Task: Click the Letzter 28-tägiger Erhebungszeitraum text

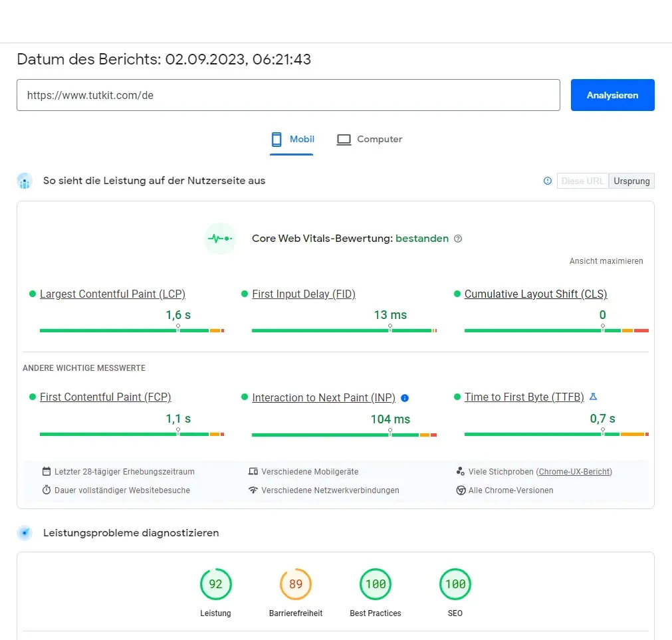Action: point(124,471)
